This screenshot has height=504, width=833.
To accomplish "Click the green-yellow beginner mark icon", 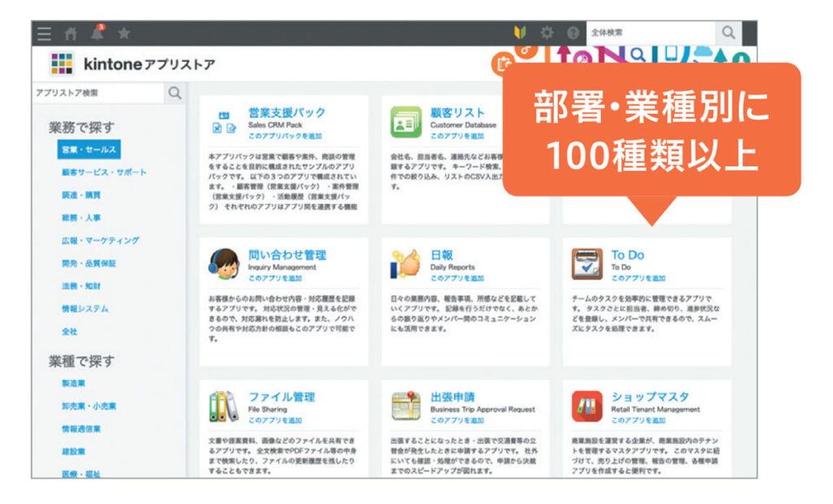I will (521, 33).
